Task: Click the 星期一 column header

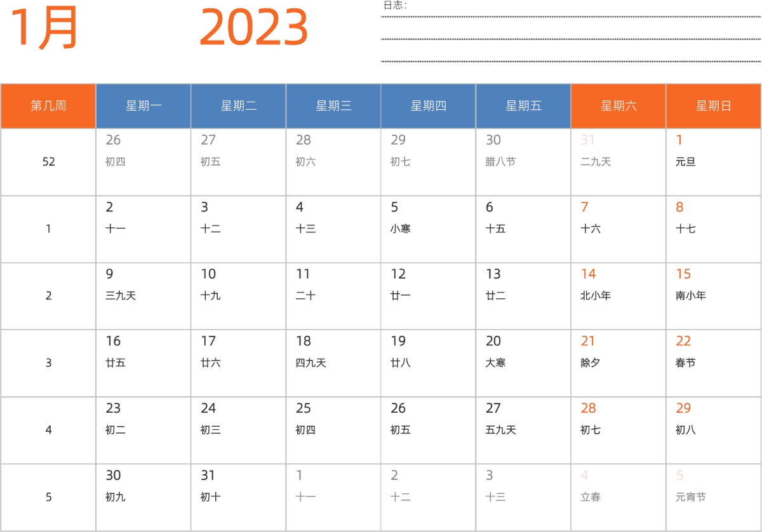Action: (x=144, y=106)
